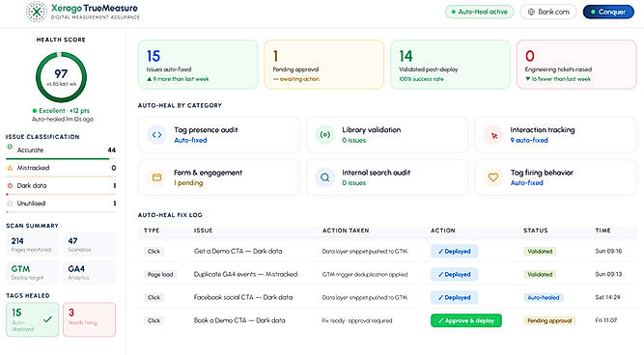Click the Unutilised grey circle icon
This screenshot has height=355, width=644.
(10, 204)
